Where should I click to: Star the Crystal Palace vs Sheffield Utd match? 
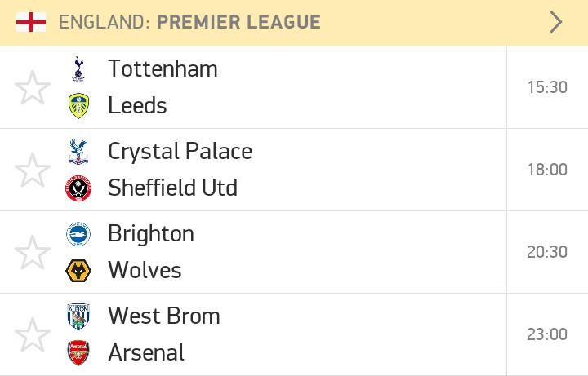click(33, 170)
